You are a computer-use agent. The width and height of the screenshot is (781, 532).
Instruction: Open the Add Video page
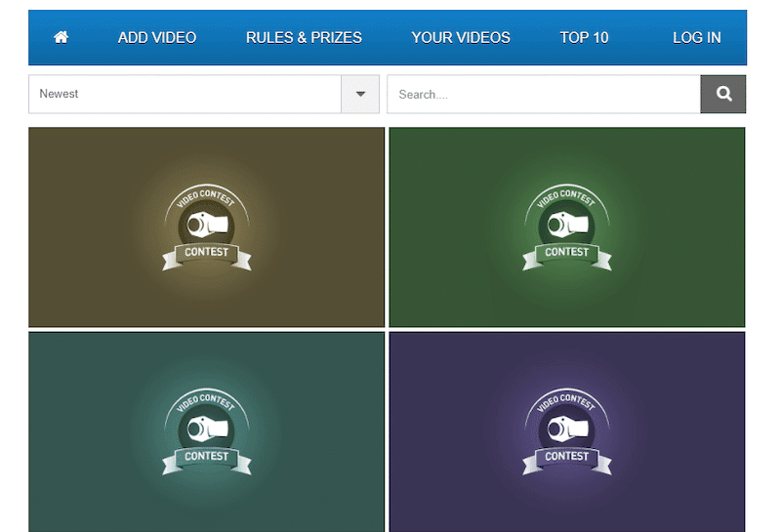click(x=157, y=38)
